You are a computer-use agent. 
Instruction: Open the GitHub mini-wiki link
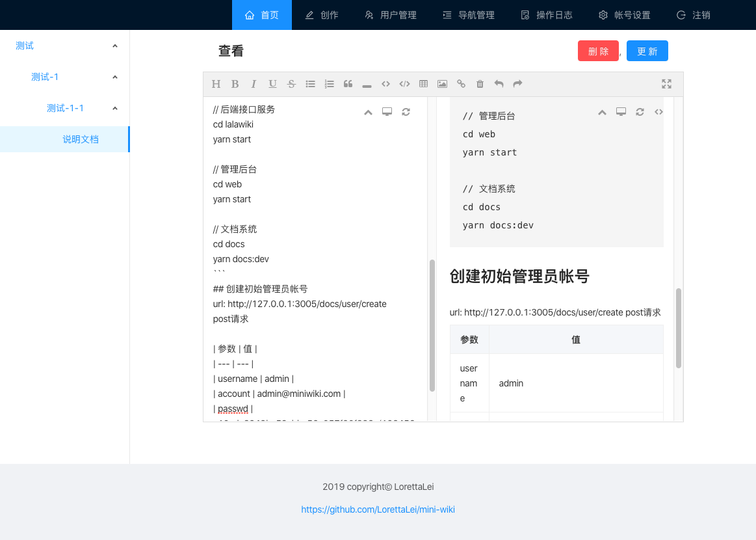pyautogui.click(x=378, y=509)
